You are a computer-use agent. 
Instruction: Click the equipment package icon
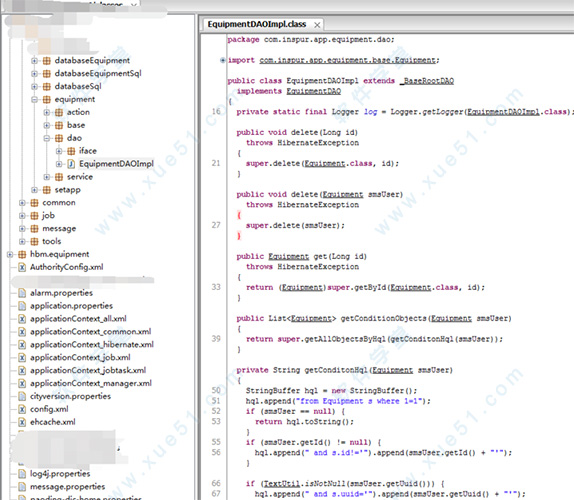46,100
